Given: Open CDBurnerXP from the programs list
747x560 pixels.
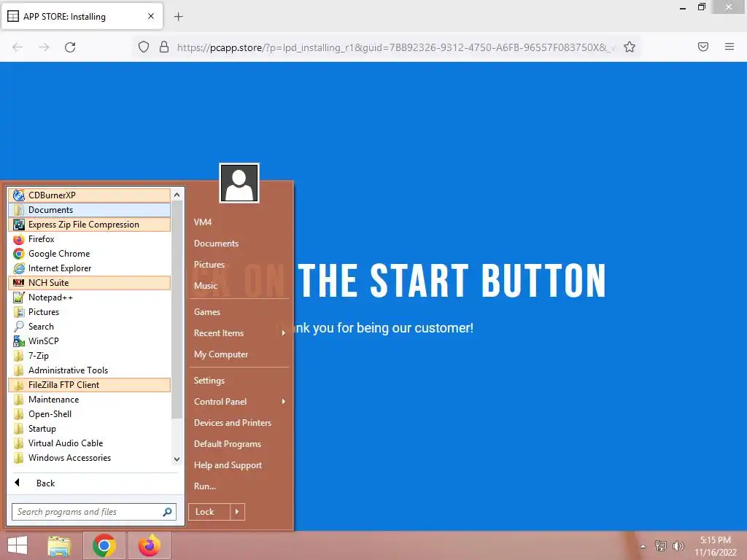Looking at the screenshot, I should [x=89, y=195].
